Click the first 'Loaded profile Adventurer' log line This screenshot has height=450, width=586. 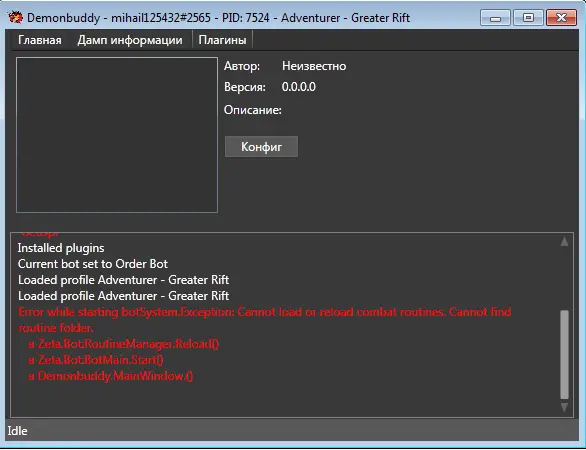click(123, 280)
